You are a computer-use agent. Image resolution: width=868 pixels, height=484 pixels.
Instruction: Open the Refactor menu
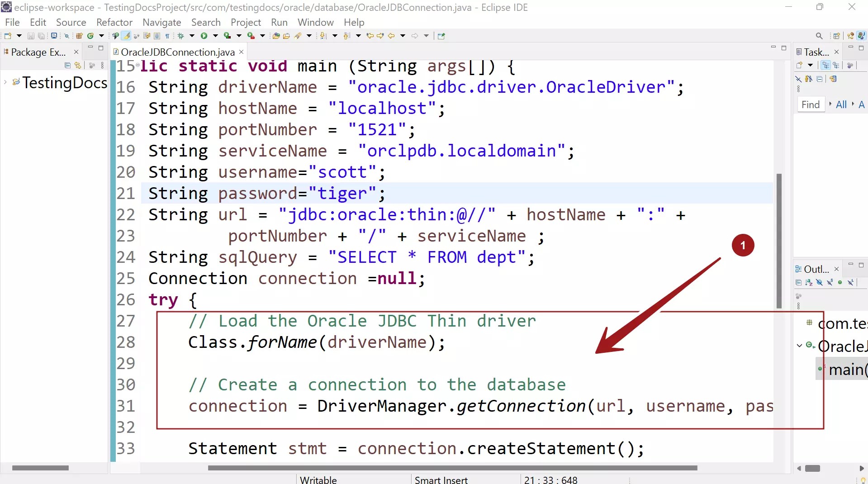point(114,22)
